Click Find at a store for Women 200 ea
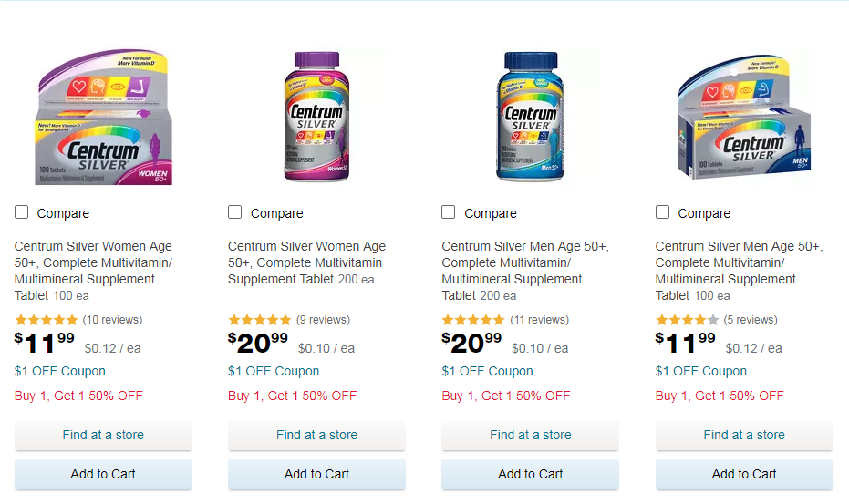This screenshot has width=849, height=504. (316, 435)
